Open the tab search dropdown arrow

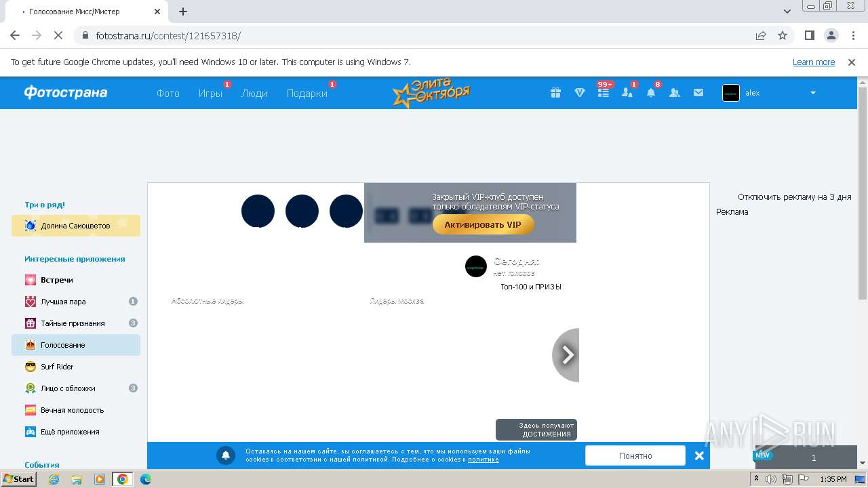[787, 12]
